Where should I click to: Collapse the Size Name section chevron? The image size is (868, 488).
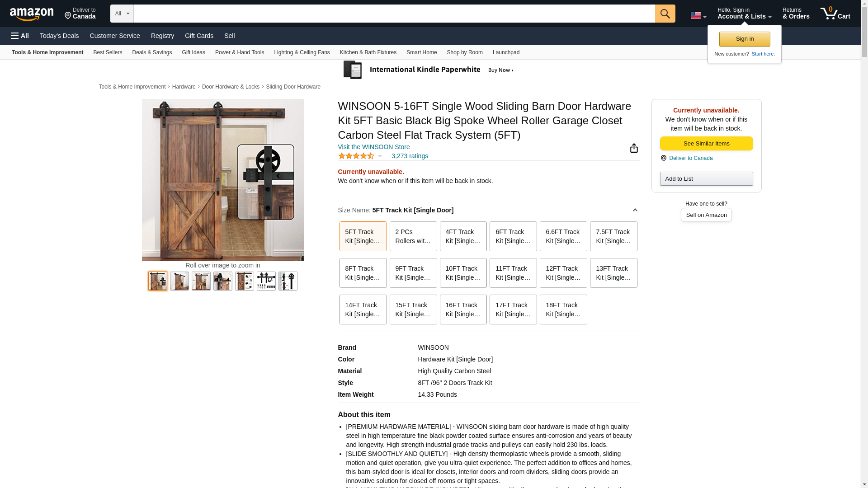click(635, 210)
